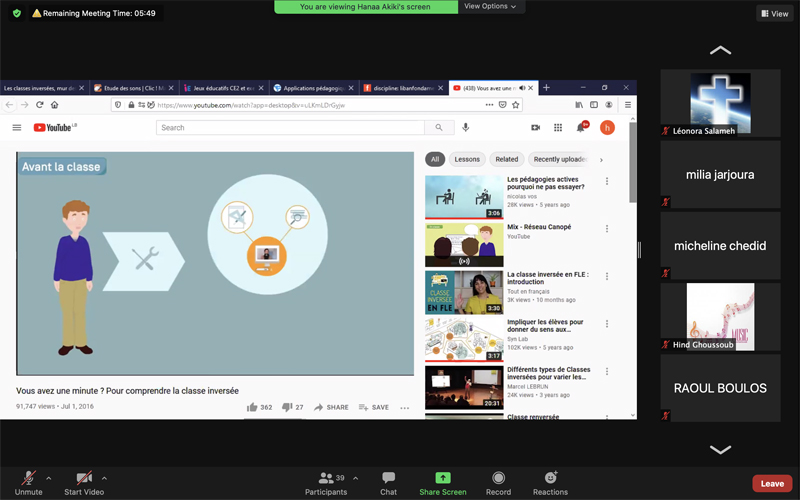Select the Recently uploaded filter chip

click(560, 159)
